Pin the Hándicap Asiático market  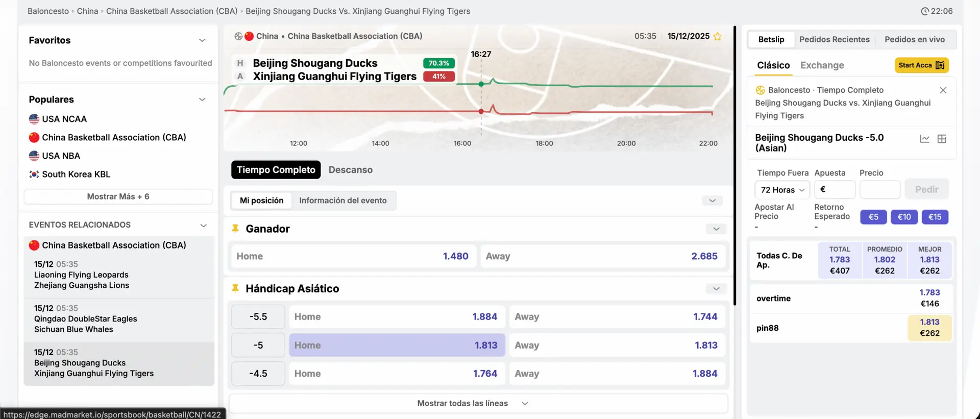[235, 288]
